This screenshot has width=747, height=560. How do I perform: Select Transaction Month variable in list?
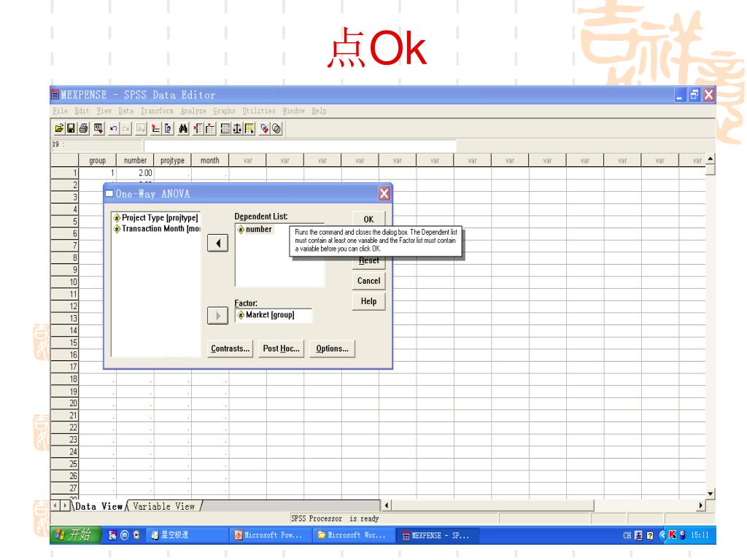click(x=157, y=228)
